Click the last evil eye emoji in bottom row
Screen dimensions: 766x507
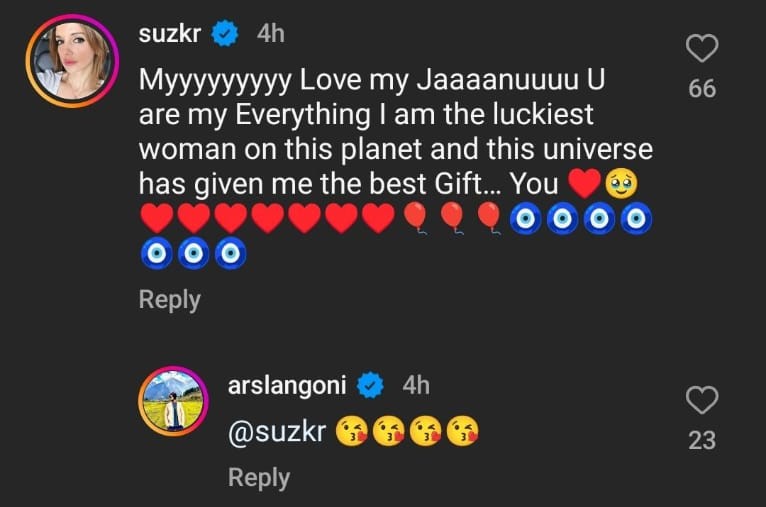click(x=231, y=254)
